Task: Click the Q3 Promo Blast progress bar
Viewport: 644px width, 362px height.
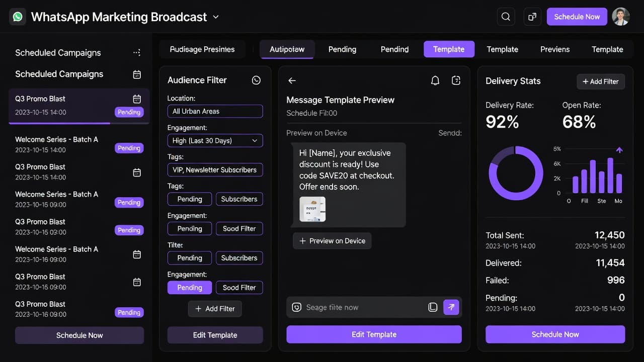Action: [x=79, y=123]
